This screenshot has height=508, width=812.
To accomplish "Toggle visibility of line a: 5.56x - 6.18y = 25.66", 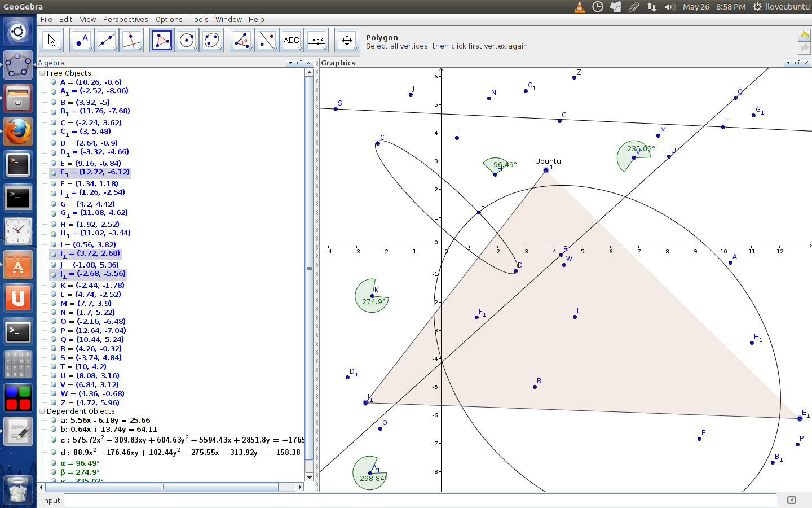I will 54,420.
